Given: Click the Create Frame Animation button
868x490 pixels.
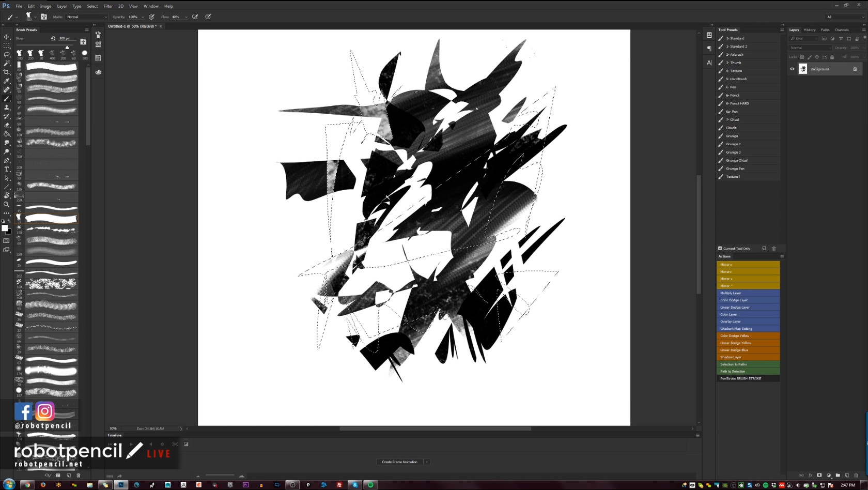Looking at the screenshot, I should pos(399,462).
